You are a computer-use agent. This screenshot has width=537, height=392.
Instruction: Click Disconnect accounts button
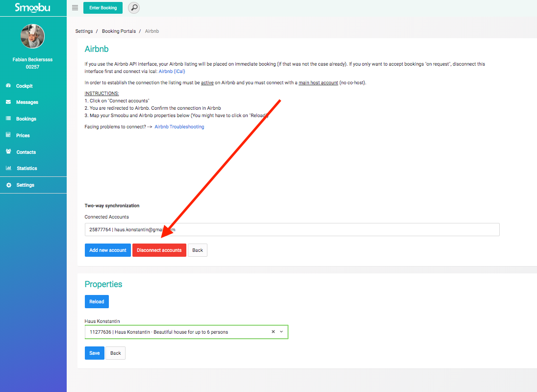coord(159,250)
